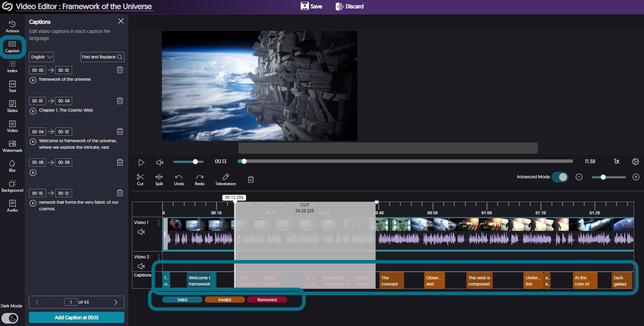Viewport: 644px width, 326px height.
Task: Open the Video sidebar tool
Action: point(12,127)
